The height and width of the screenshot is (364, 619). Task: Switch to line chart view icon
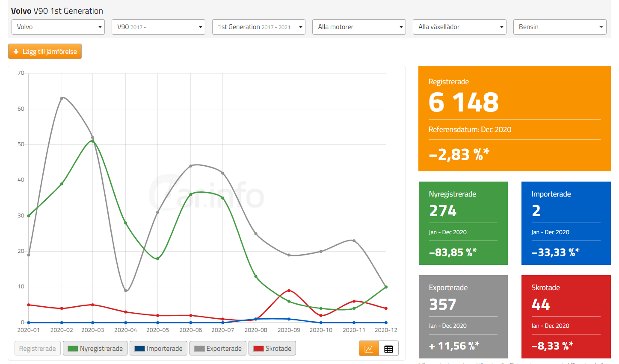coord(369,349)
